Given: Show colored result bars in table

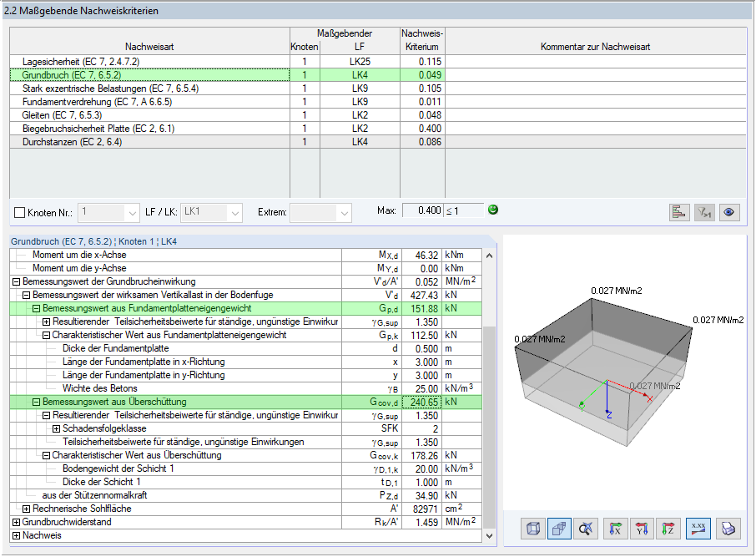Looking at the screenshot, I should (x=679, y=212).
